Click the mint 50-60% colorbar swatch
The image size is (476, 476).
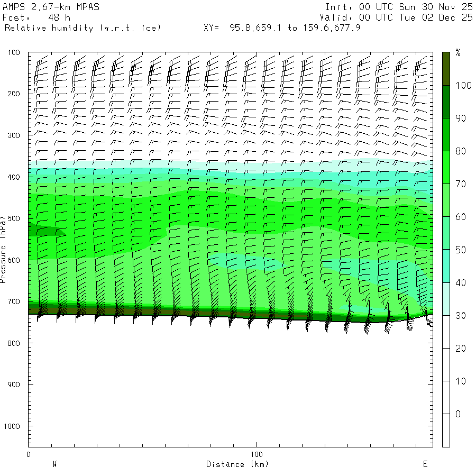446,233
